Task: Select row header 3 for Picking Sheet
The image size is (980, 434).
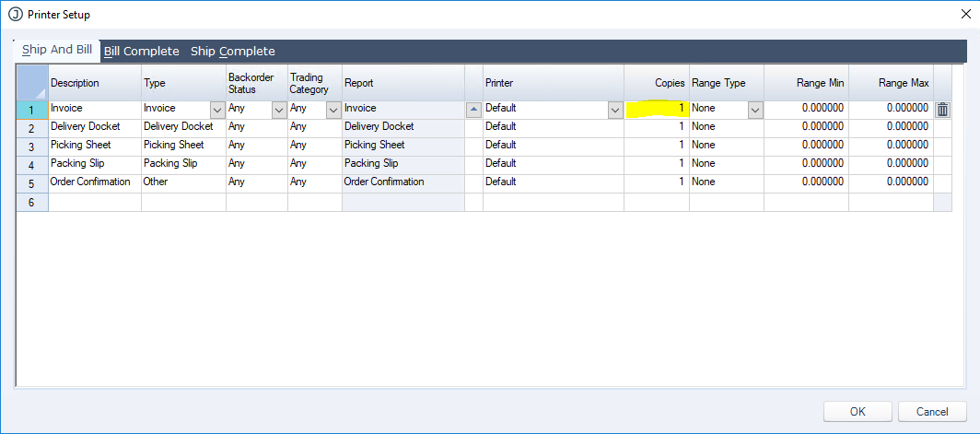Action: (31, 147)
